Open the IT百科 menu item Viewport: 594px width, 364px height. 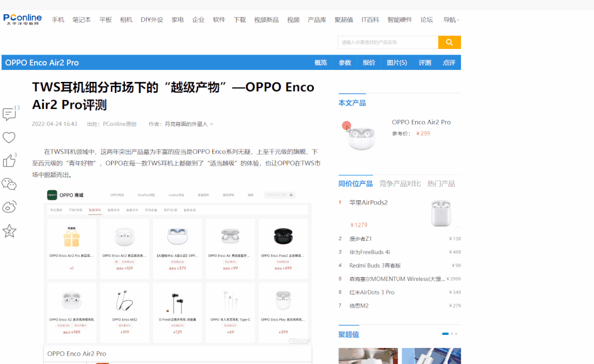370,20
